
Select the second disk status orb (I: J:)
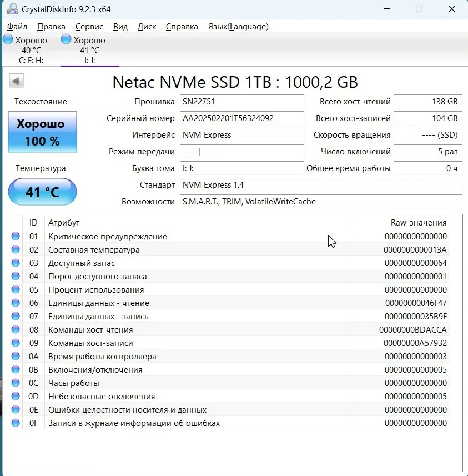click(66, 40)
